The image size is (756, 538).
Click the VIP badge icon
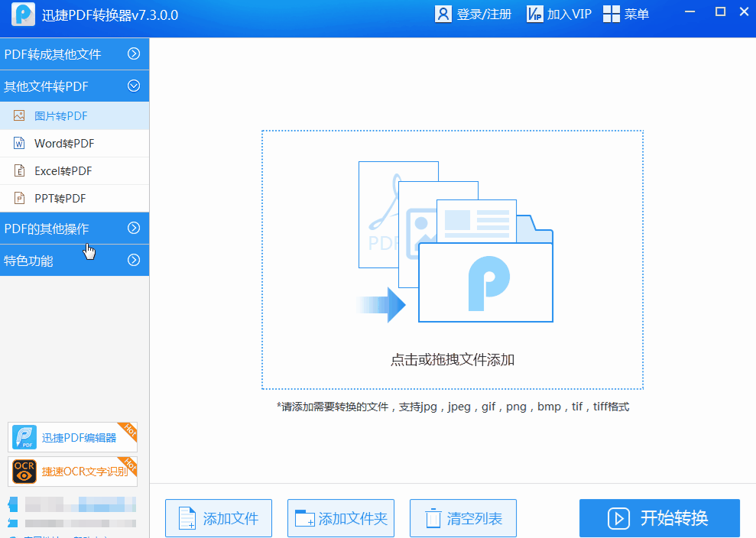(x=534, y=15)
